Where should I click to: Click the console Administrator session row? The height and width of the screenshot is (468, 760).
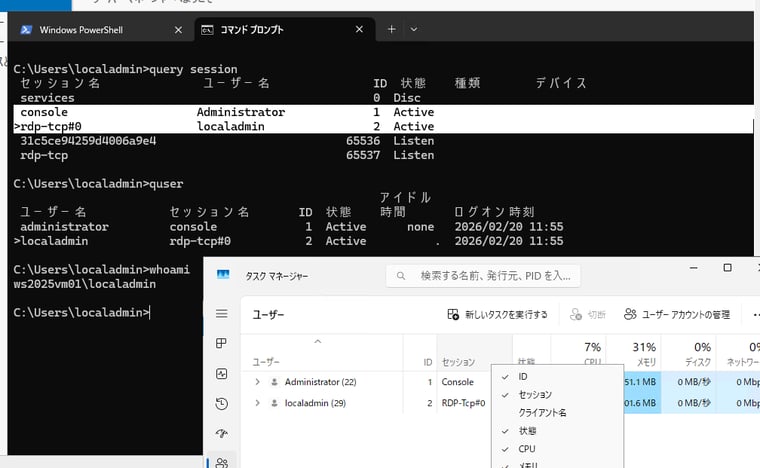pos(383,112)
